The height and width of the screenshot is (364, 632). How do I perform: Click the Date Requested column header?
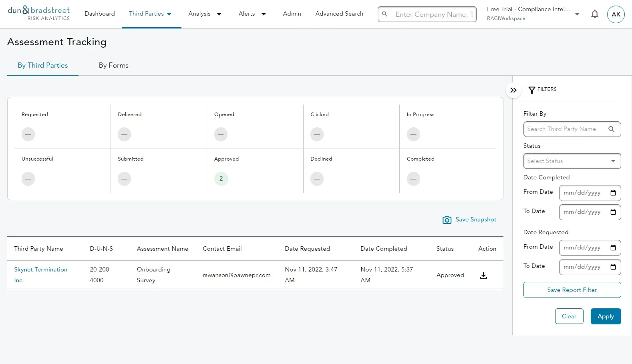click(x=308, y=249)
